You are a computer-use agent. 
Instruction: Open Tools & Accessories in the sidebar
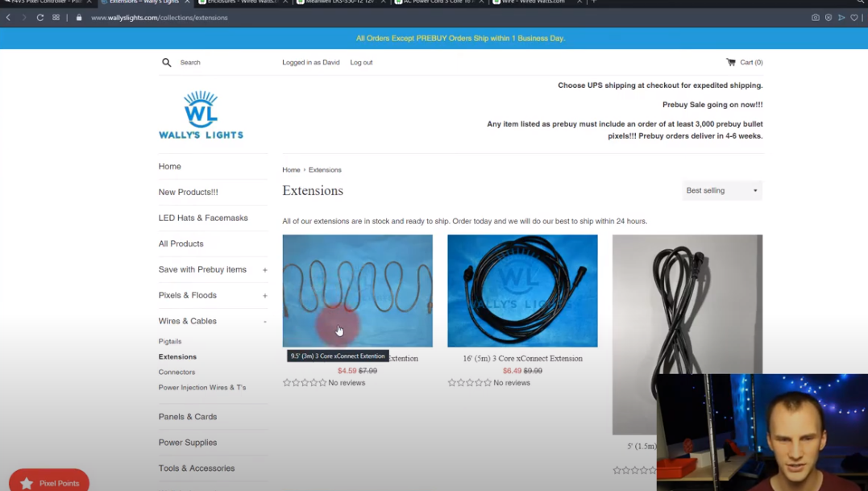(x=197, y=468)
